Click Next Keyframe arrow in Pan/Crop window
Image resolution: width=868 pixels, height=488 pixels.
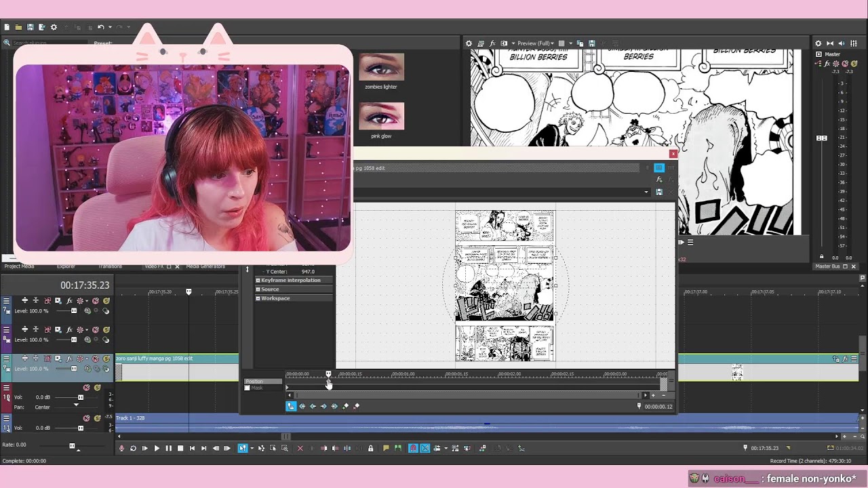pos(323,406)
